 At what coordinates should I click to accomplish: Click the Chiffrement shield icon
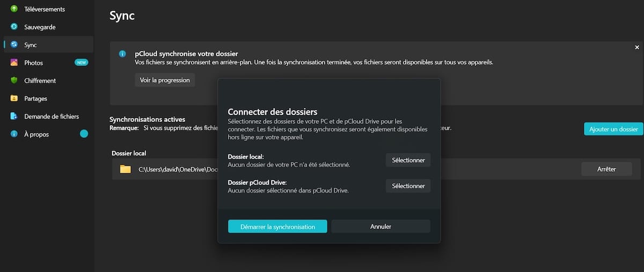tap(14, 80)
